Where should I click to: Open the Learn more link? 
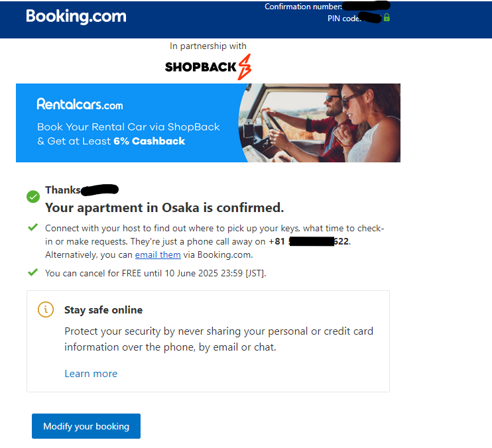pos(91,373)
